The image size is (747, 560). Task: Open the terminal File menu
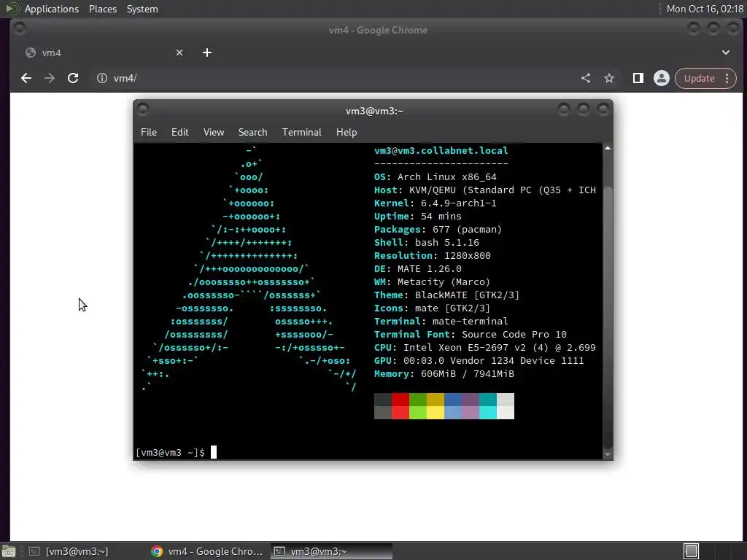[x=149, y=132]
